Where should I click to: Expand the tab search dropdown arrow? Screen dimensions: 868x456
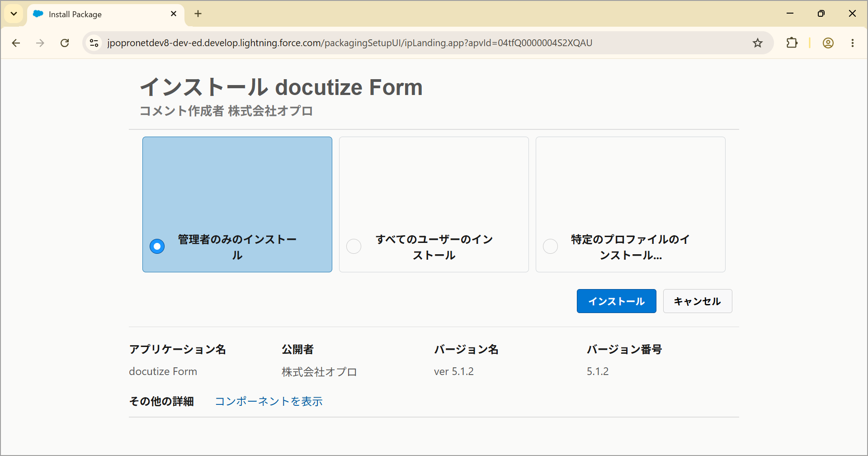pos(14,14)
